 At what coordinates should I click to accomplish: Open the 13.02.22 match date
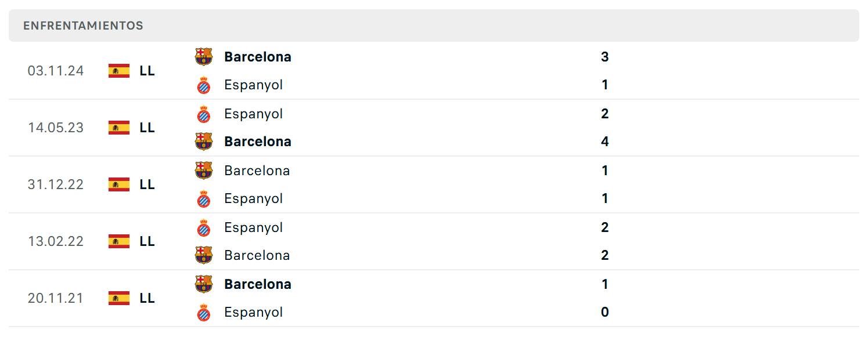click(56, 241)
